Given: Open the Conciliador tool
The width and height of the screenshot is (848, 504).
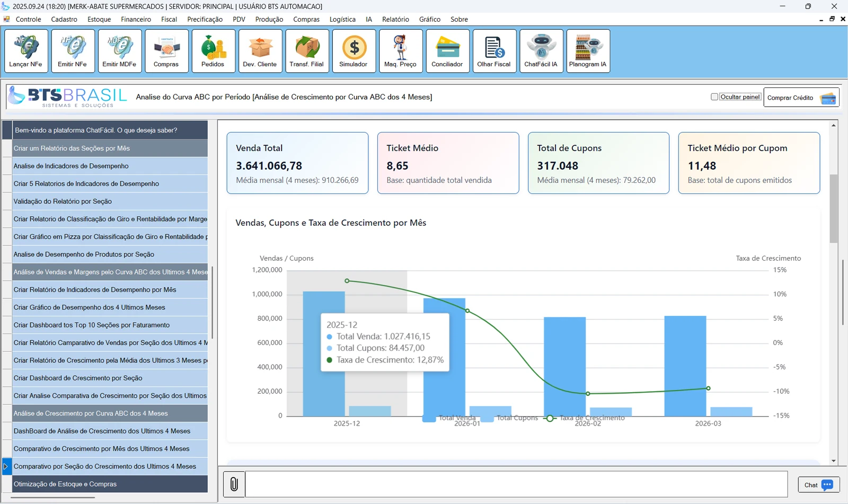Looking at the screenshot, I should tap(447, 51).
